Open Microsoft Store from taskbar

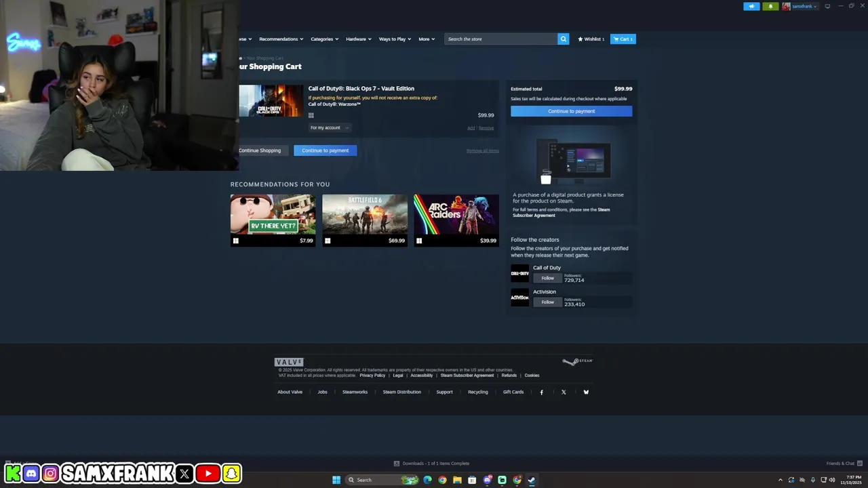click(x=472, y=480)
